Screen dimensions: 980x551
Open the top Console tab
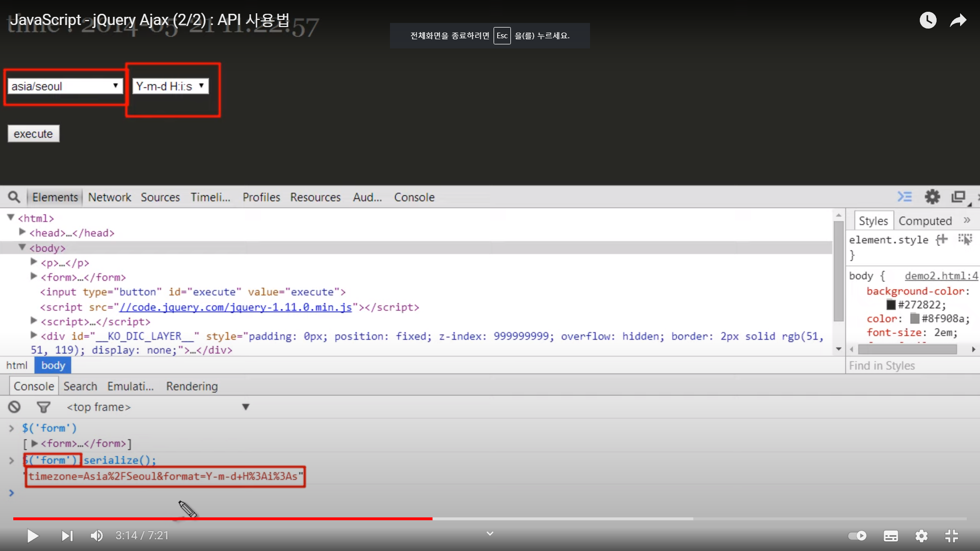click(414, 197)
